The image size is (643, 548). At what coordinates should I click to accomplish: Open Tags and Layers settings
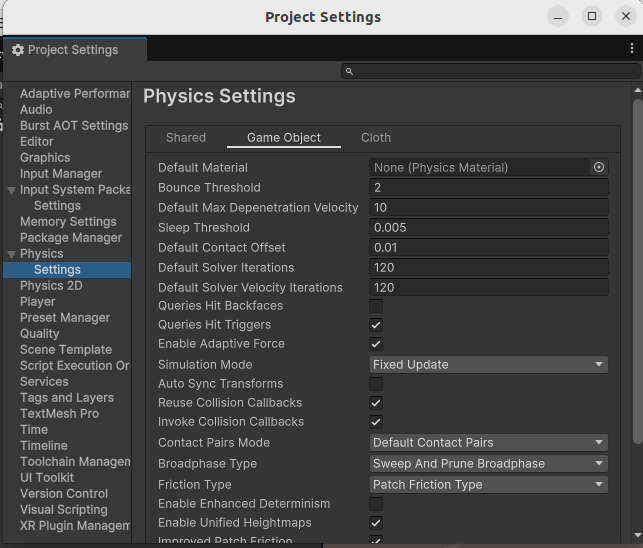[67, 398]
